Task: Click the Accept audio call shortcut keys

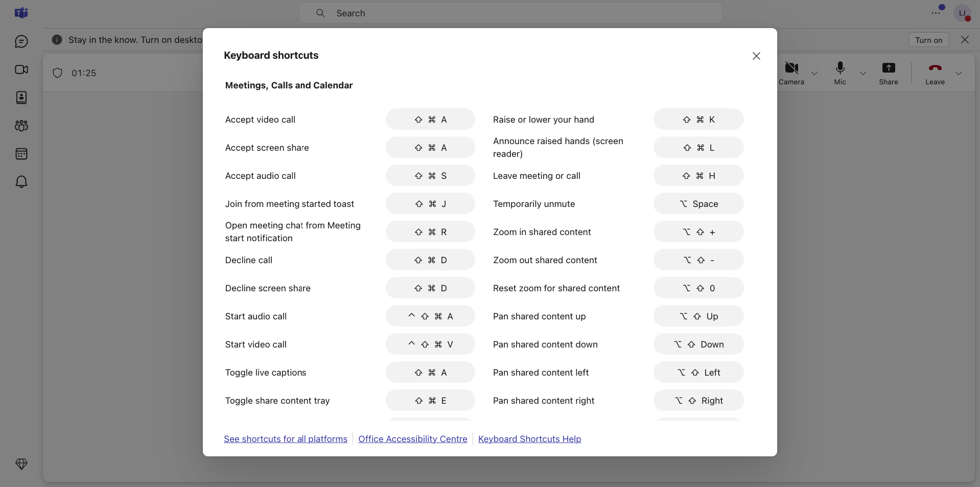Action: point(430,176)
